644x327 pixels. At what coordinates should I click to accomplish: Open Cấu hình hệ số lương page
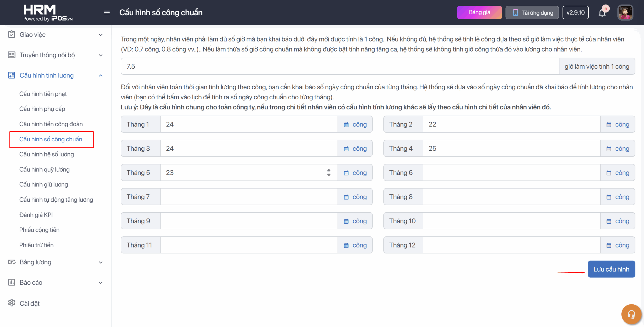(x=47, y=154)
